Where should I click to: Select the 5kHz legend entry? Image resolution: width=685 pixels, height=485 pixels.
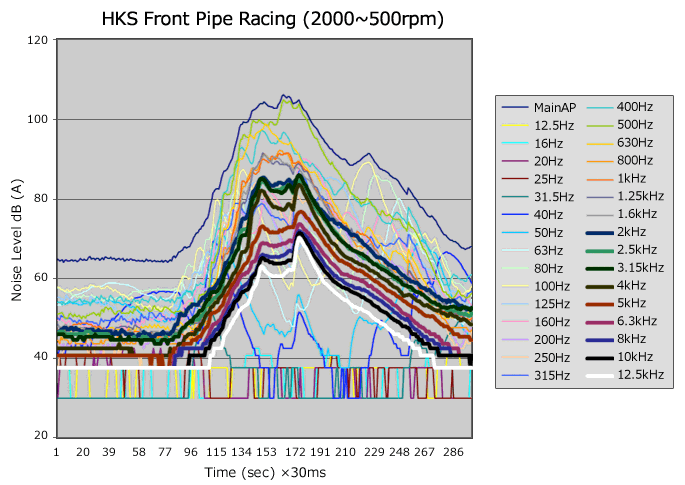point(616,303)
